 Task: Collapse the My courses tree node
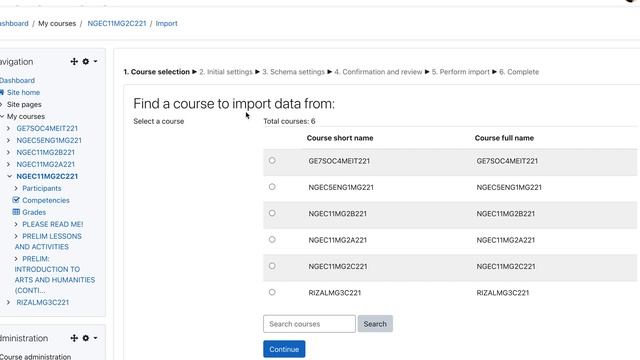pyautogui.click(x=2, y=116)
